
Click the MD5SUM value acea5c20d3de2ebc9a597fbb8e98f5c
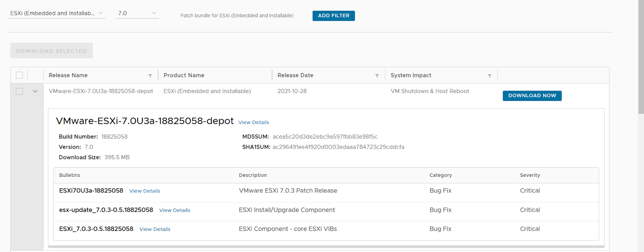[x=325, y=137]
